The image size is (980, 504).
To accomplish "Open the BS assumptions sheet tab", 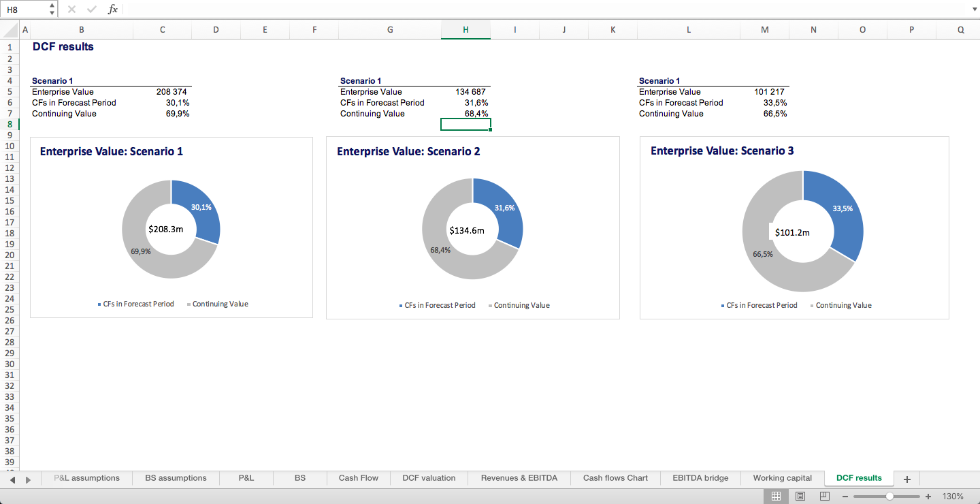I will point(176,478).
